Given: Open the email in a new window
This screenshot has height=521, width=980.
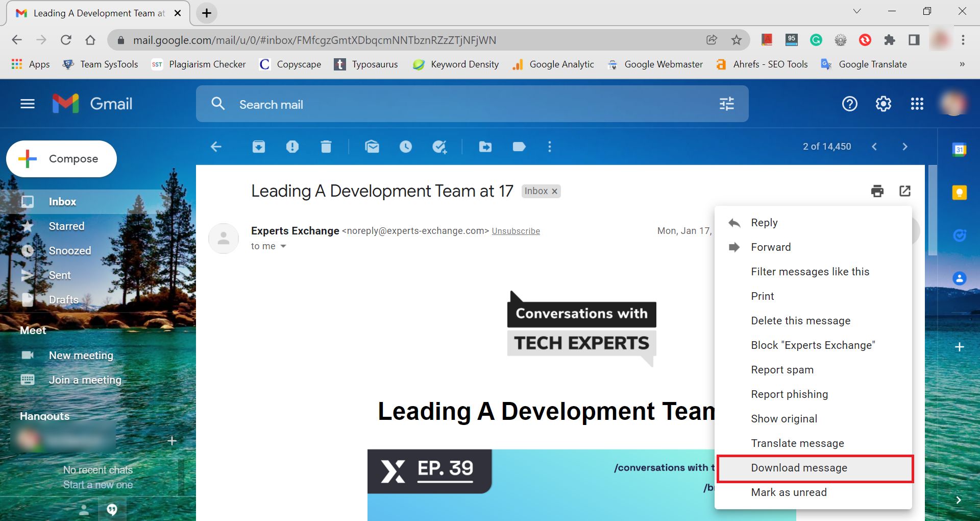Looking at the screenshot, I should click(905, 191).
